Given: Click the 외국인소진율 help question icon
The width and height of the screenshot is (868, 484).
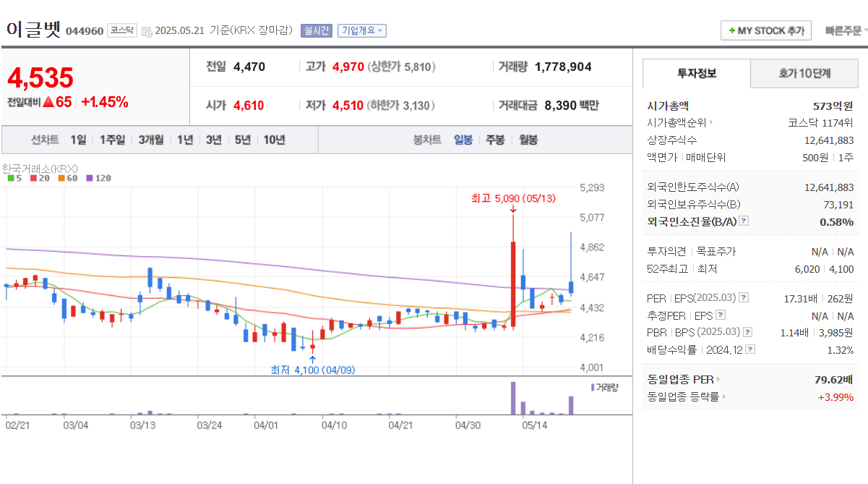Looking at the screenshot, I should click(x=744, y=222).
